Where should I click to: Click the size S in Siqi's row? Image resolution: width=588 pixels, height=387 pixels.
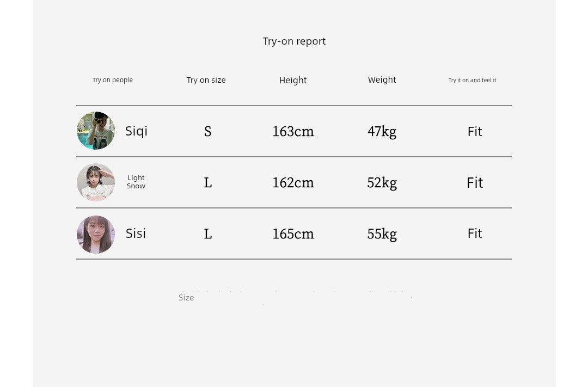pos(208,131)
